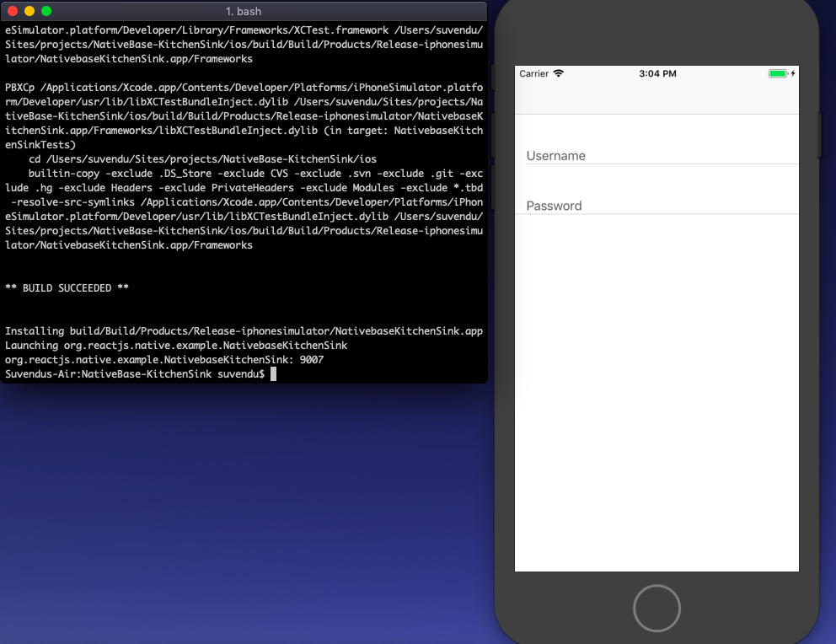Click the Installing build output line

click(244, 330)
